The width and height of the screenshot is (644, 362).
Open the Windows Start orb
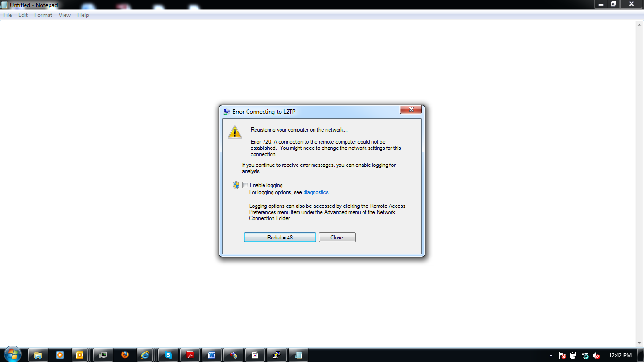(x=13, y=354)
